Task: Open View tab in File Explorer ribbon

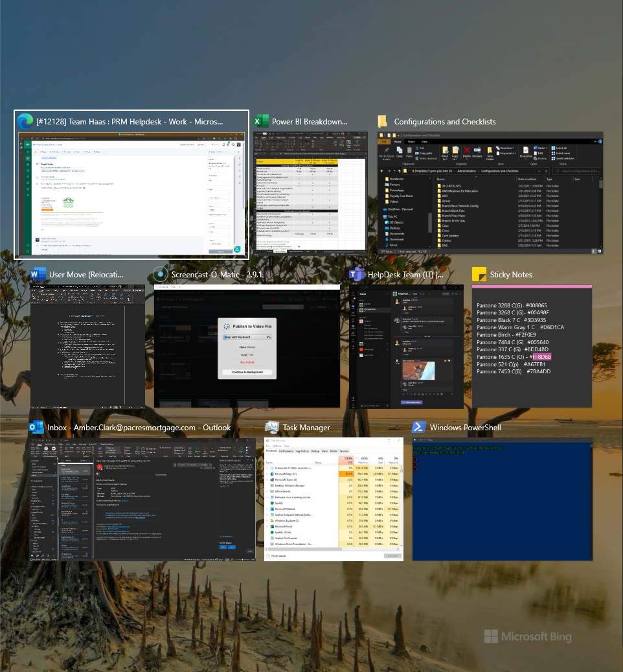Action: [424, 141]
